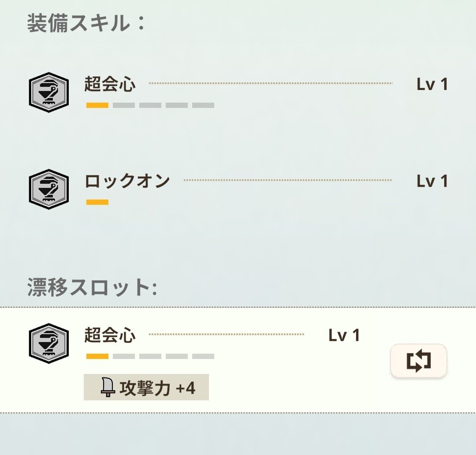Click filled orange bar in drift slot 超会心
Viewport: 476px width, 455px height.
click(97, 356)
